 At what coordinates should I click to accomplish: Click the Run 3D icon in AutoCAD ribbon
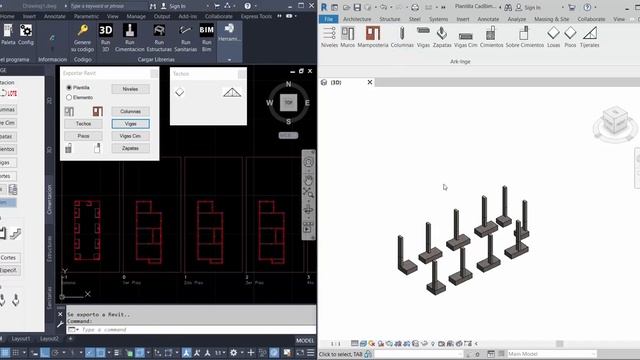click(x=105, y=31)
